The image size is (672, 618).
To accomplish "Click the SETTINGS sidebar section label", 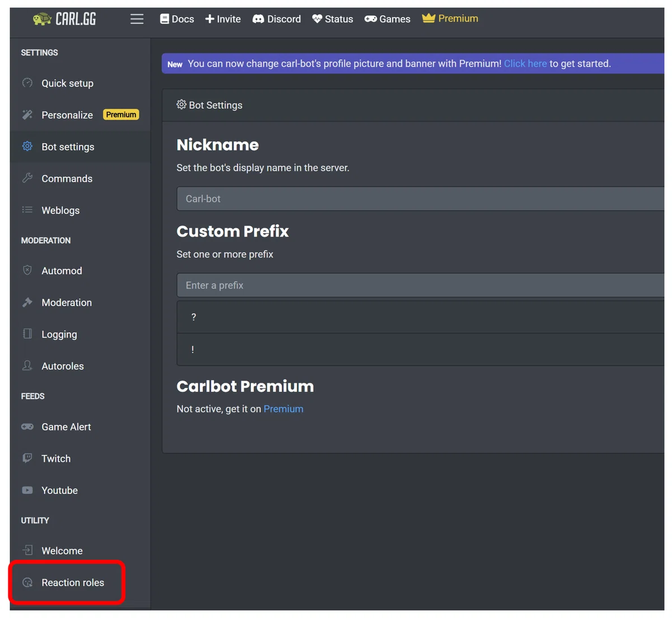I will click(39, 52).
